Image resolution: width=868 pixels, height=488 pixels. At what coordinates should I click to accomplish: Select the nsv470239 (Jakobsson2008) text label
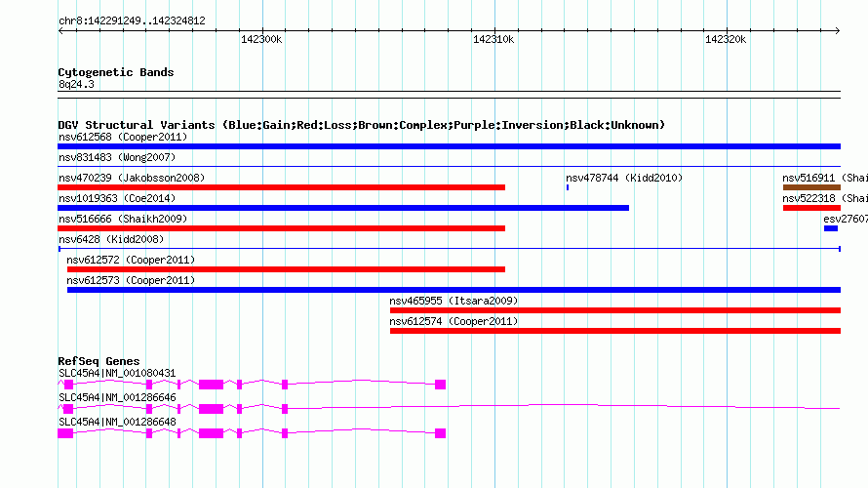132,178
